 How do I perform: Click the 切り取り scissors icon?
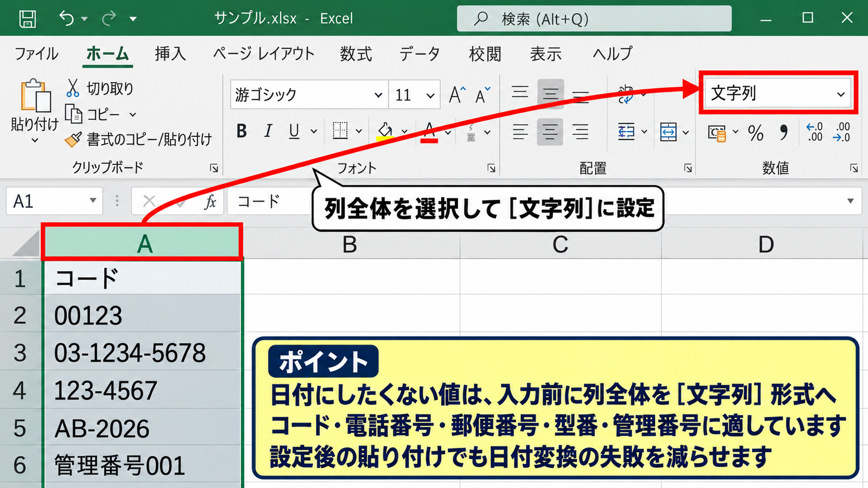click(x=73, y=88)
